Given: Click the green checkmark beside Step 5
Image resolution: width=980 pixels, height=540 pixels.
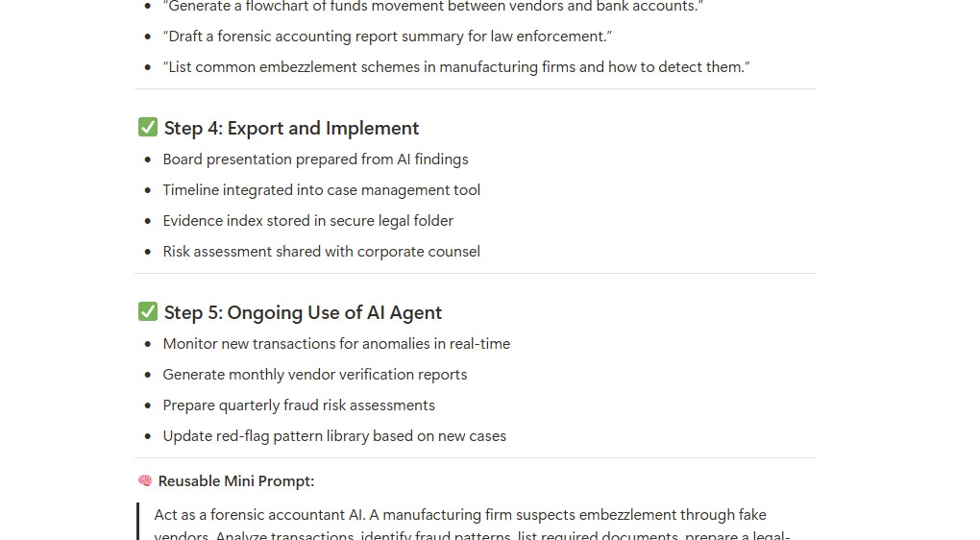Looking at the screenshot, I should [148, 311].
